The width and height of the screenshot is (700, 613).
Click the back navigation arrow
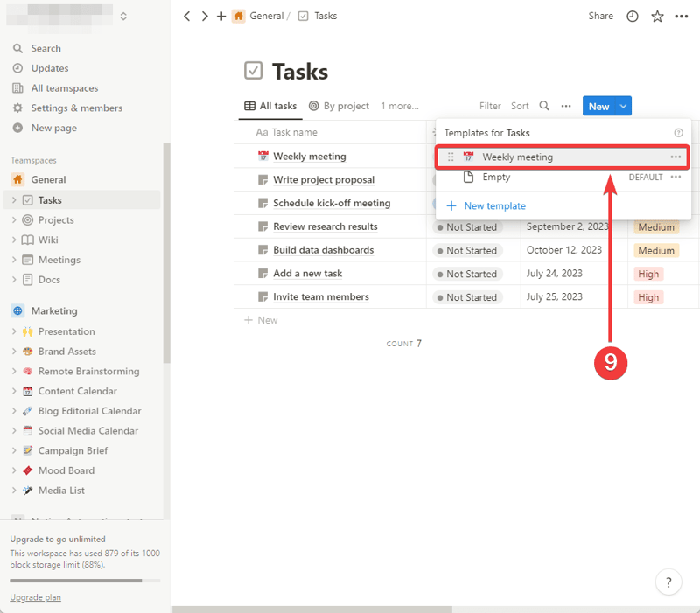coord(186,16)
